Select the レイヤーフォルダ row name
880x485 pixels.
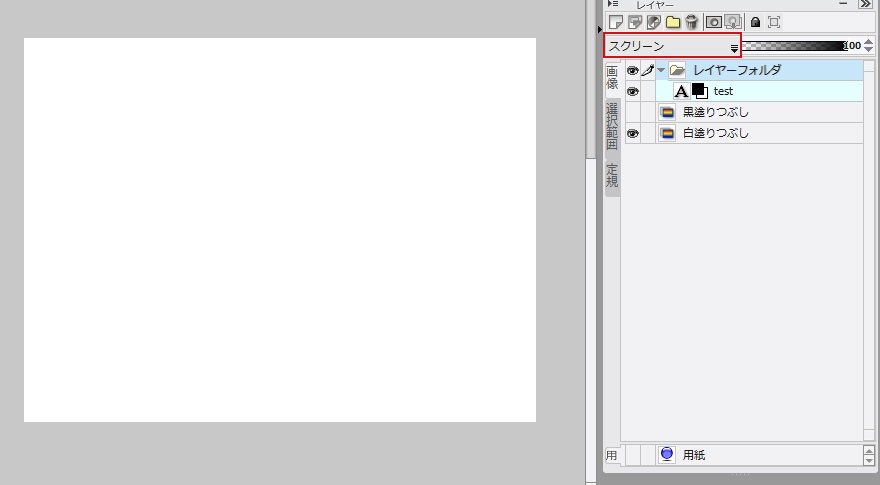(737, 70)
